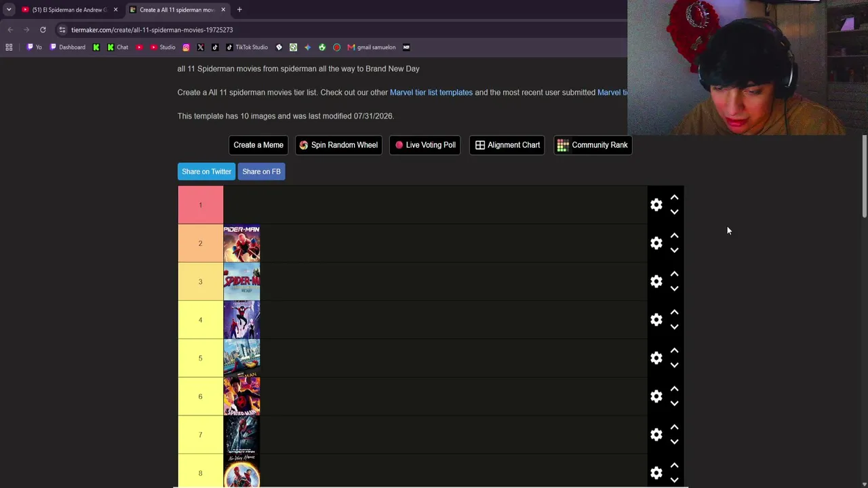Open the TikTok Studio bookmark
Image resolution: width=868 pixels, height=488 pixels.
[x=247, y=47]
